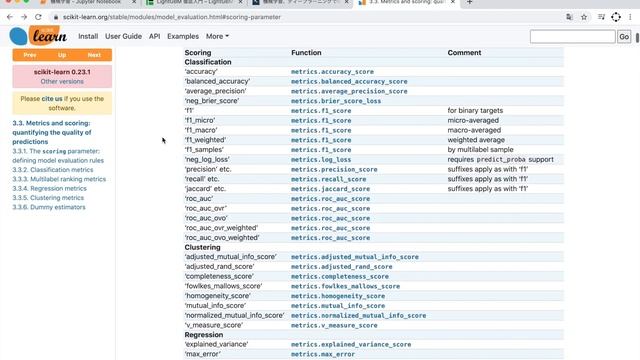Open 3.3.3 Multilabel ranking metrics section
This screenshot has width=640, height=360.
(59, 179)
